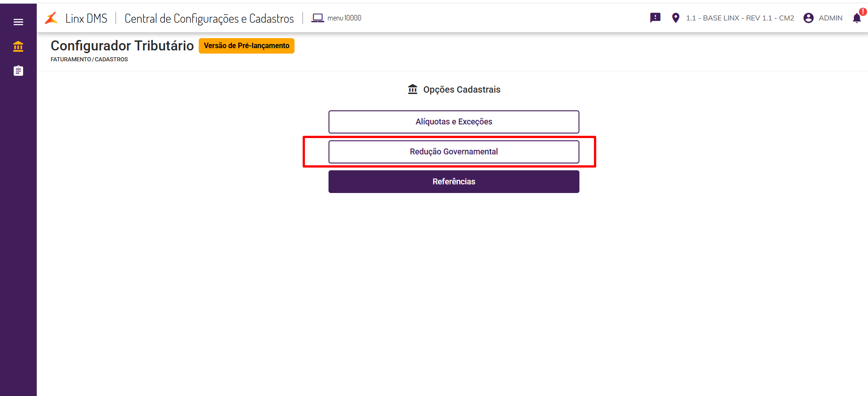Navigate to FATURAMENTO breadcrumb
The image size is (868, 396).
71,59
